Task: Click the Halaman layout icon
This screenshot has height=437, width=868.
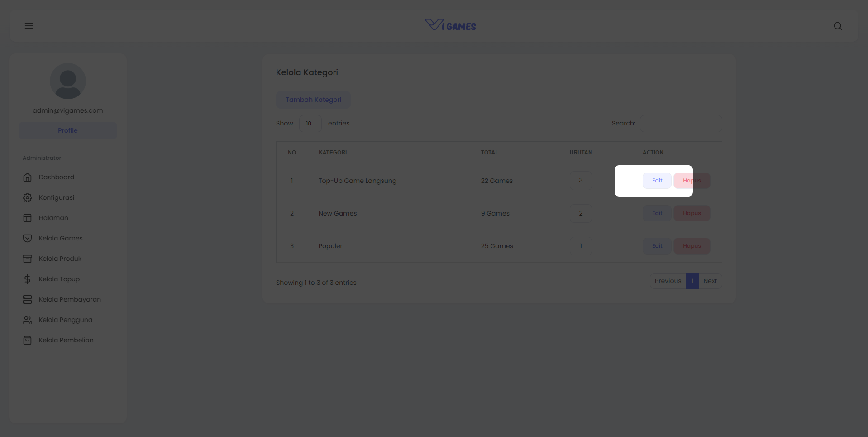Action: pos(28,218)
